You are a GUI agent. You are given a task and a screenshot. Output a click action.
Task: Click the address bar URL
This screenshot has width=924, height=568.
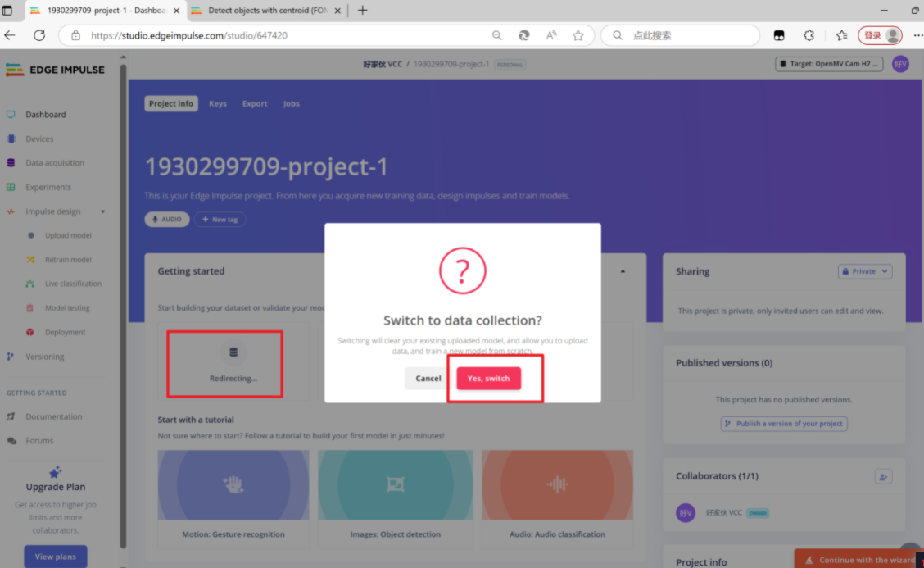pos(189,35)
